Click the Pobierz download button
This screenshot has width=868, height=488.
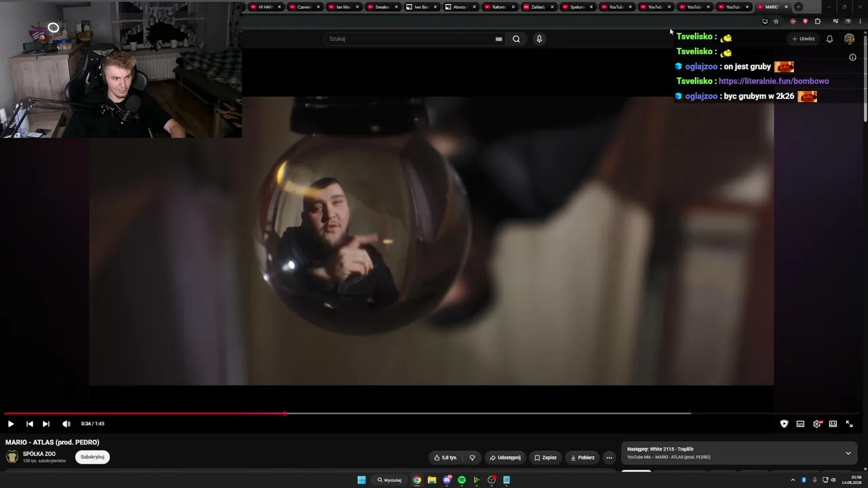pyautogui.click(x=583, y=457)
